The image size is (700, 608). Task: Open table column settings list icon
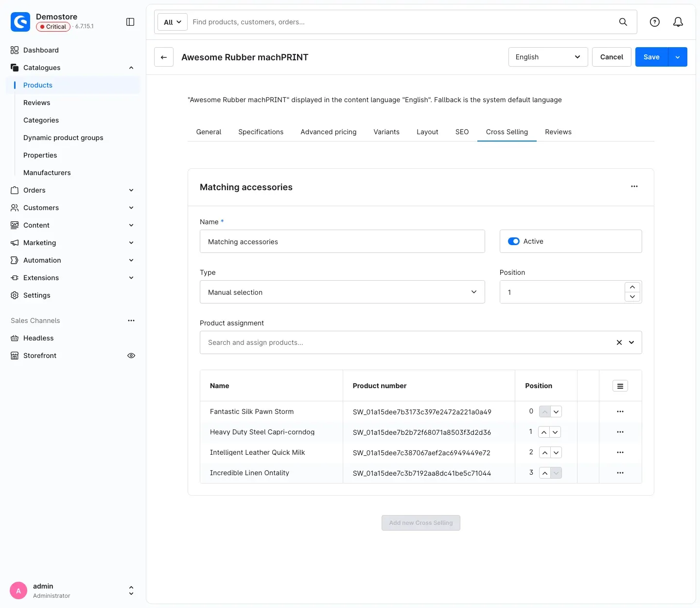pyautogui.click(x=620, y=386)
